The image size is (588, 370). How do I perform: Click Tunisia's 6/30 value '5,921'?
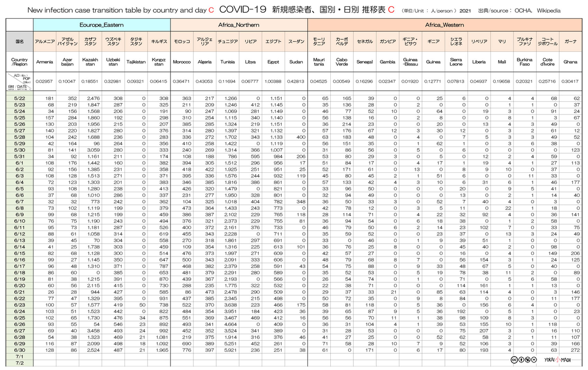pyautogui.click(x=229, y=350)
